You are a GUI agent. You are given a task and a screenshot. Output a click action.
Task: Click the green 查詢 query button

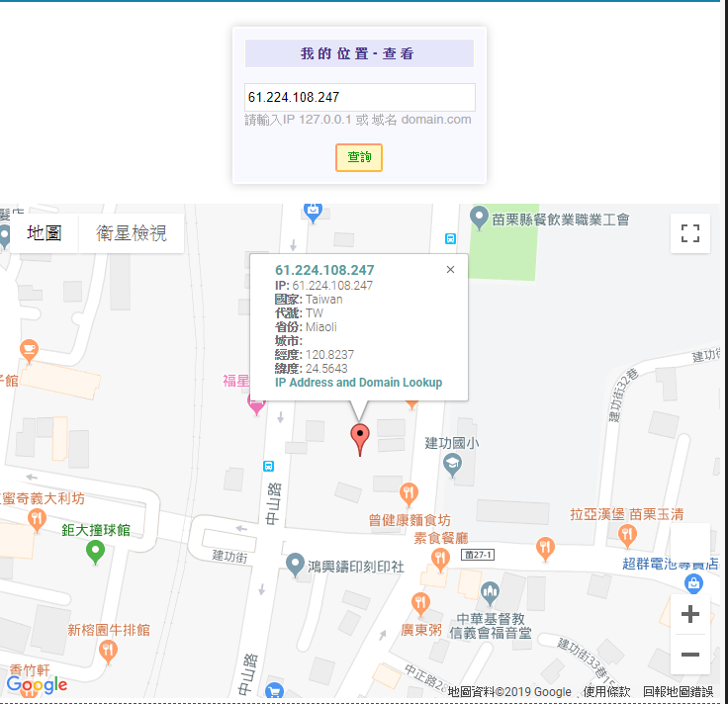(x=359, y=157)
